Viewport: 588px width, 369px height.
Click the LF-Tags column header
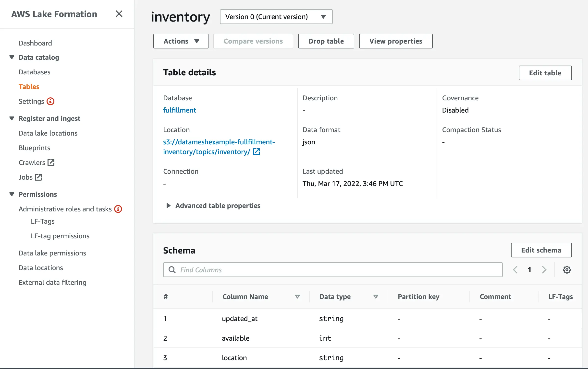click(561, 297)
